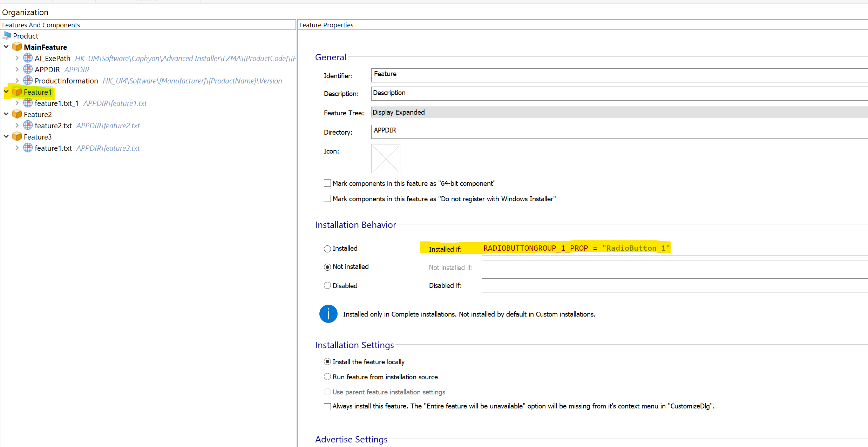Click the MainFeature package icon

(17, 47)
